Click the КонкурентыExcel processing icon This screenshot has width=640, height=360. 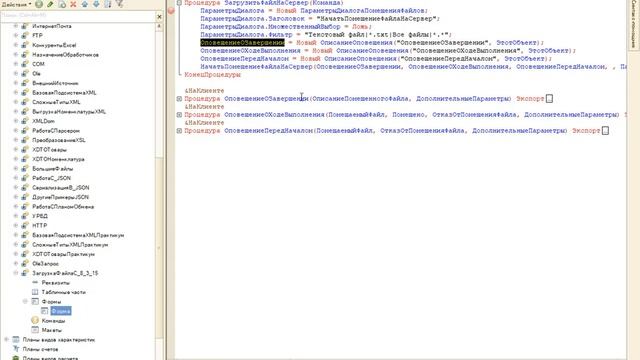point(25,45)
